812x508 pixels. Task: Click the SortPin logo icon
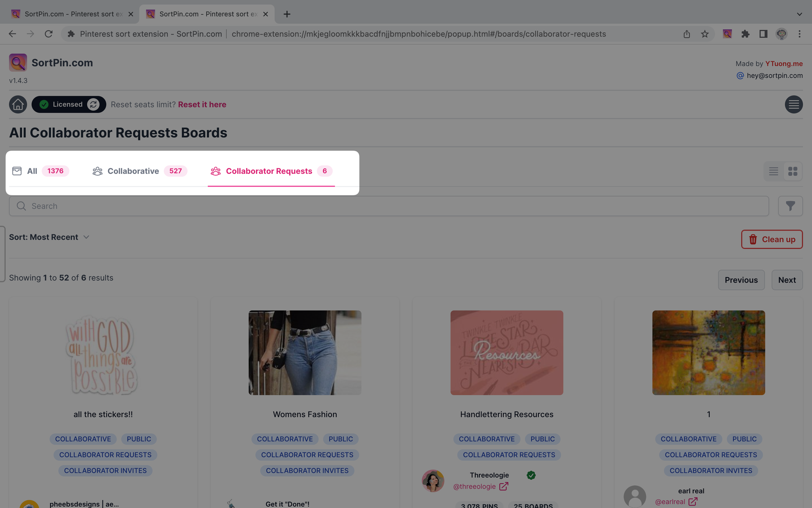point(18,63)
